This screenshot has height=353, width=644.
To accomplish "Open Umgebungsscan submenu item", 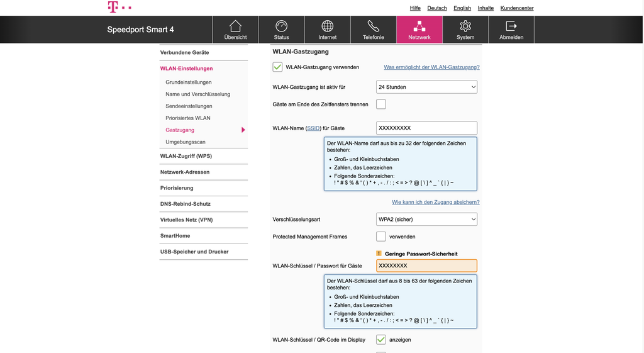I will tap(186, 142).
